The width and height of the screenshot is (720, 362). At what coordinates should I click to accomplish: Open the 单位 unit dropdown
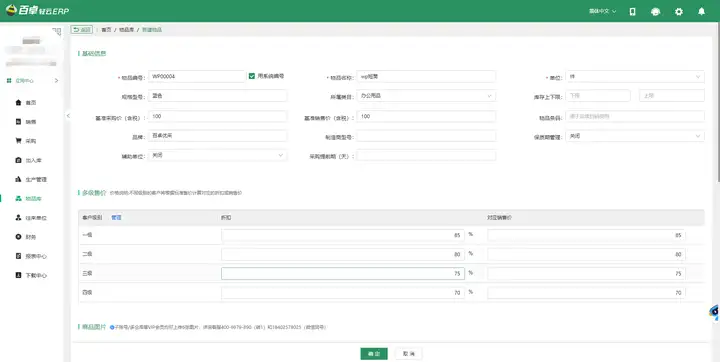tap(635, 77)
